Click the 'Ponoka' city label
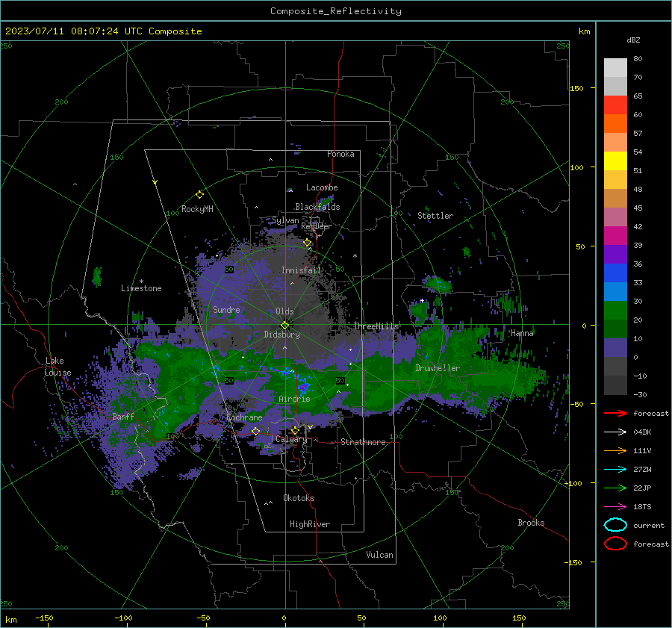Viewport: 672px width, 628px height. pyautogui.click(x=340, y=154)
